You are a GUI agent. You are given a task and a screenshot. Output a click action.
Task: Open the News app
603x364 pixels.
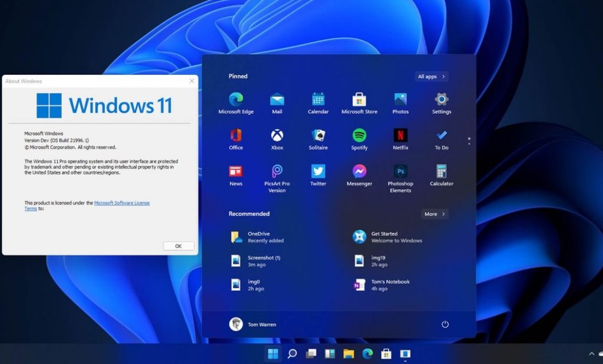click(x=236, y=176)
